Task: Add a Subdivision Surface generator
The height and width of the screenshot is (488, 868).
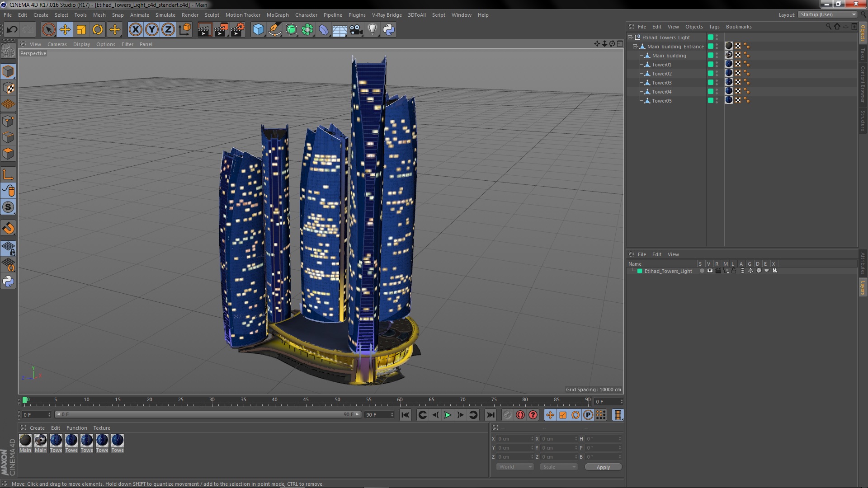Action: click(291, 30)
